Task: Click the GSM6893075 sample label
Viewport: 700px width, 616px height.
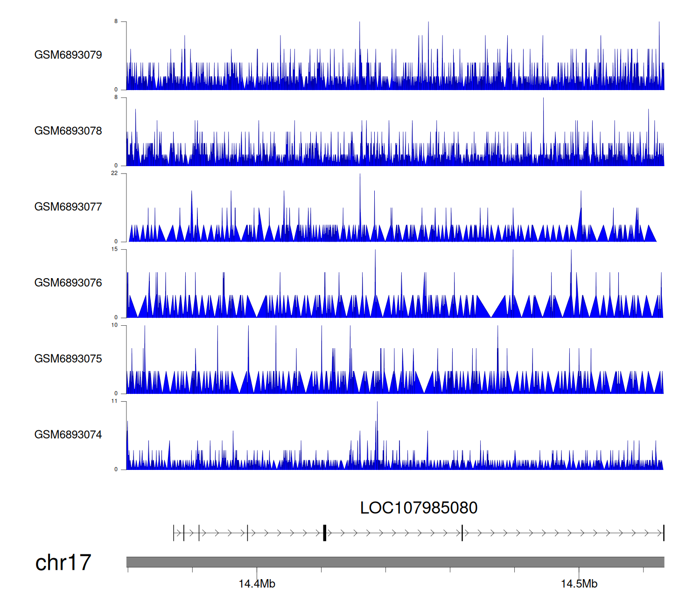Action: click(x=68, y=359)
